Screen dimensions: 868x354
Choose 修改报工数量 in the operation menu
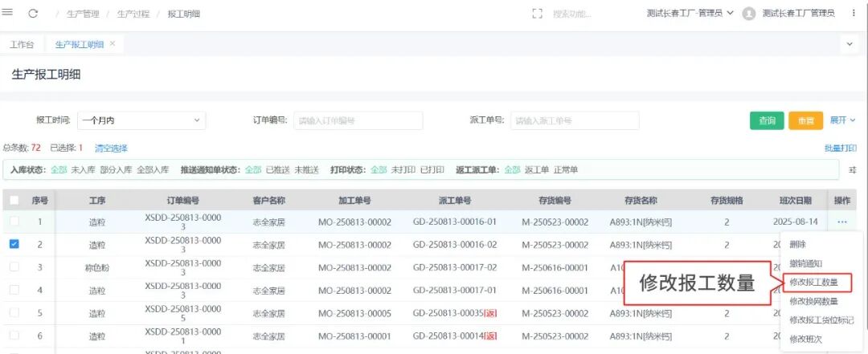[813, 282]
